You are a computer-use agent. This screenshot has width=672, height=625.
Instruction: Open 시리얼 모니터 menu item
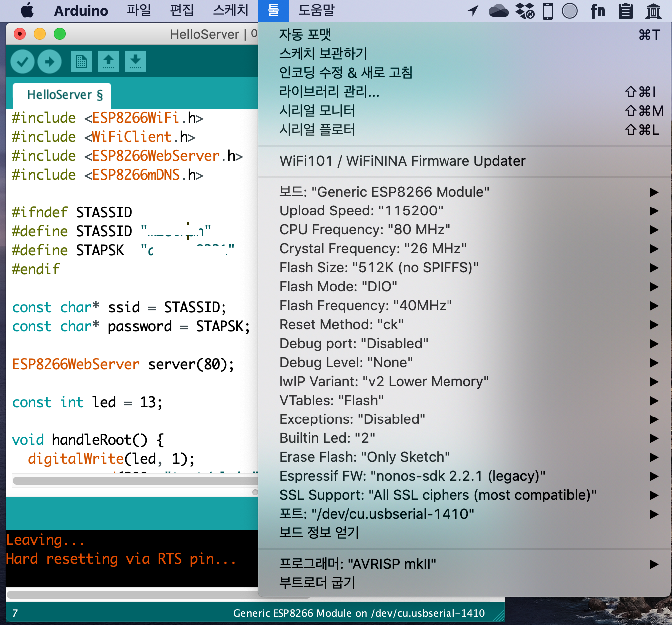(x=464, y=111)
